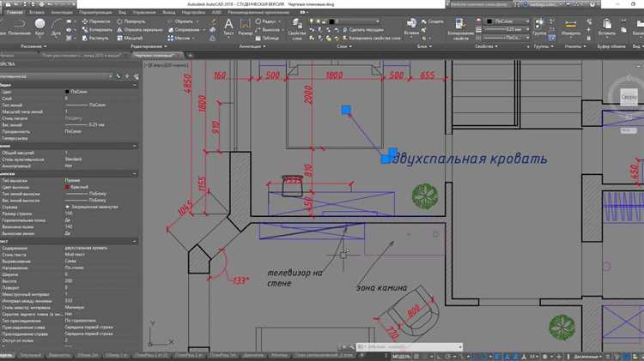This screenshot has height=361, width=644.
Task: Expand the Свойства ribbon panel flyout
Action: coord(486,46)
